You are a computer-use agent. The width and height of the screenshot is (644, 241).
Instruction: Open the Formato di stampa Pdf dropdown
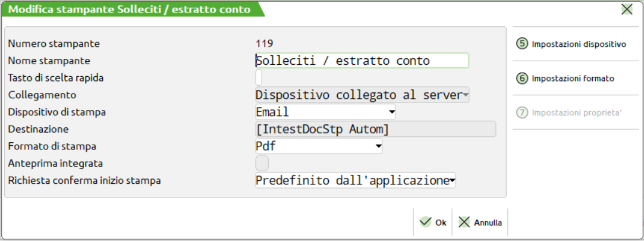[378, 145]
